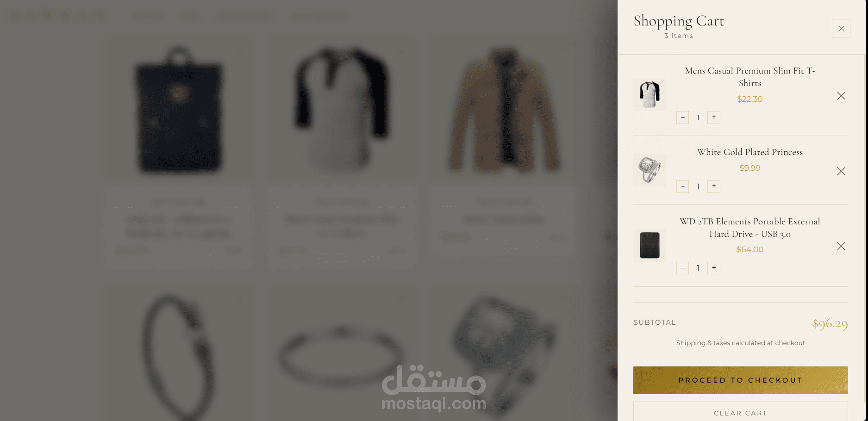This screenshot has height=421, width=868.
Task: Open the T-shirt thumbnail in cart
Action: click(649, 95)
